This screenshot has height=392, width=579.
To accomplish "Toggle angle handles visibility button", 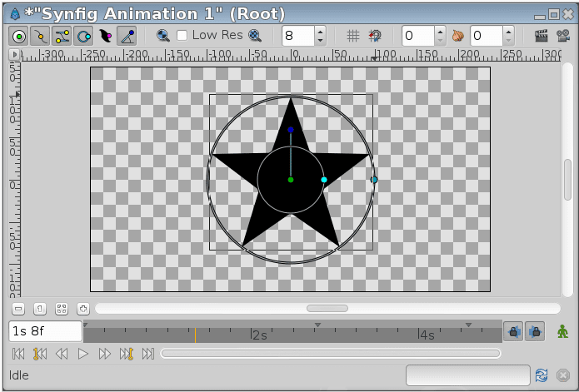I will point(127,36).
